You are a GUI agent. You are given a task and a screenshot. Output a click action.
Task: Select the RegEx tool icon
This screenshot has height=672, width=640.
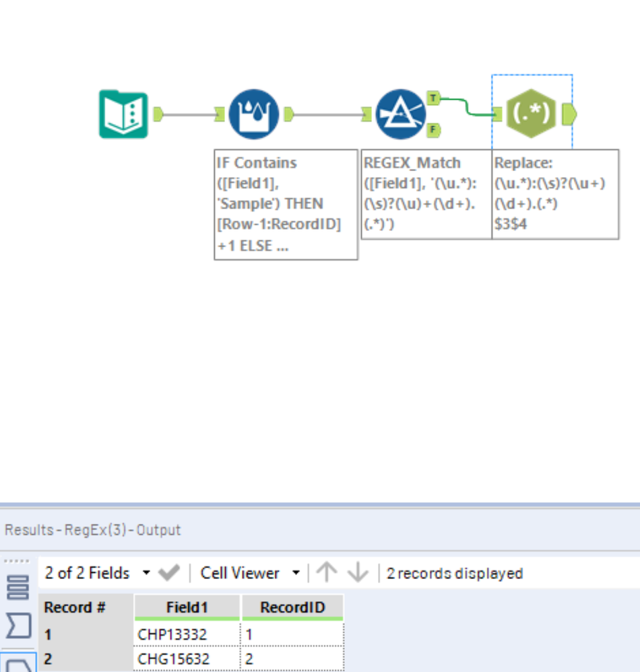coord(531,114)
